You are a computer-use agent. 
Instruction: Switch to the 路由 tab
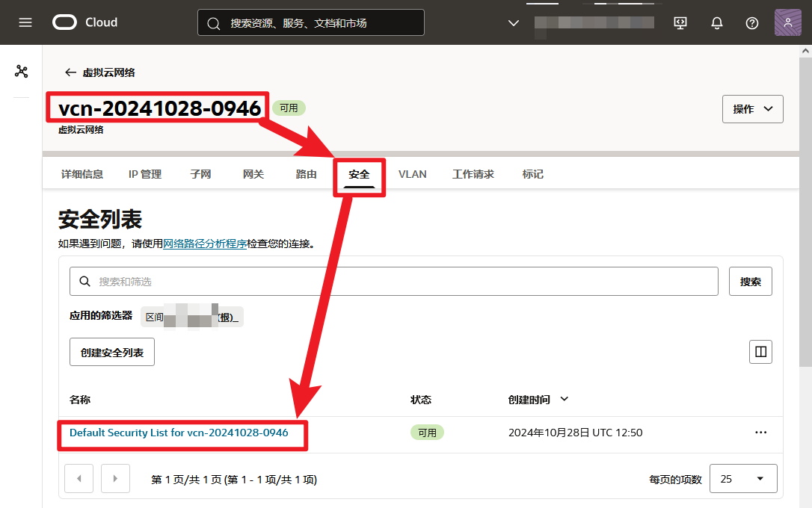306,174
